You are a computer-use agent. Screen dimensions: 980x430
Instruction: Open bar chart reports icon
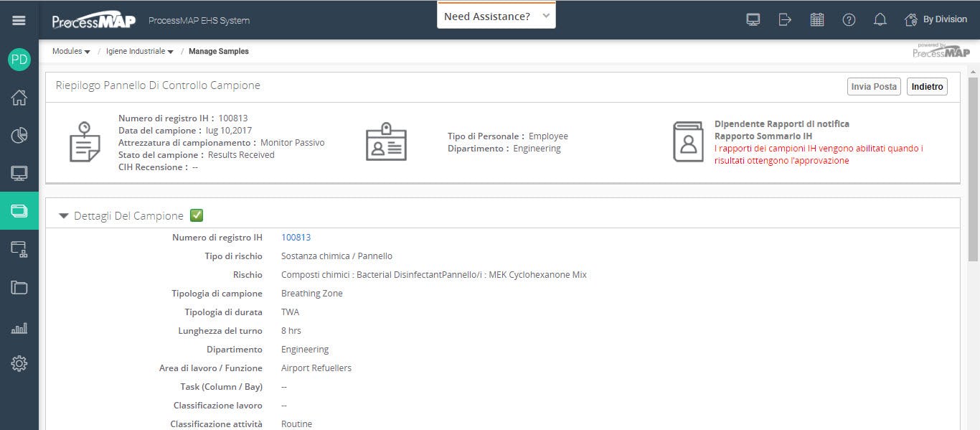[x=19, y=327]
